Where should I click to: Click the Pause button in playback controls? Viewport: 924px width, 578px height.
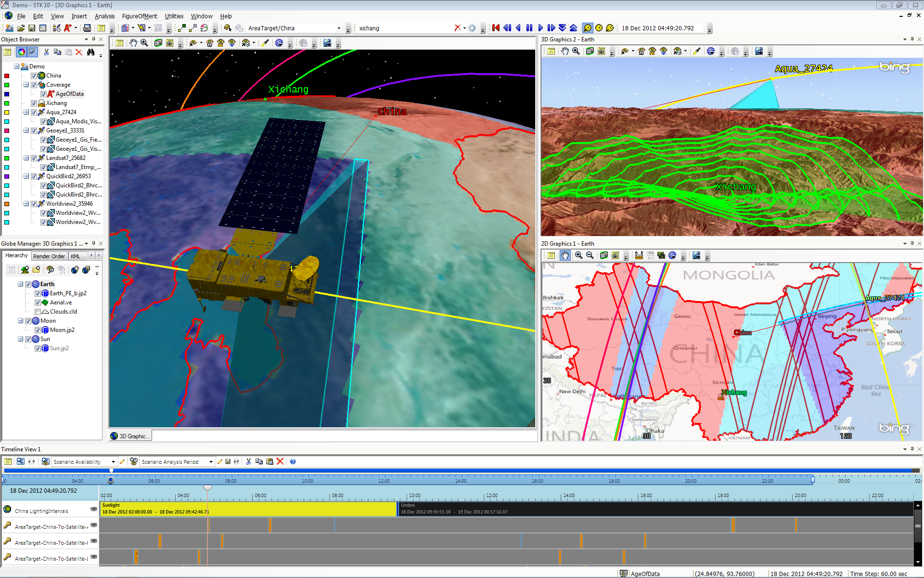(x=529, y=27)
